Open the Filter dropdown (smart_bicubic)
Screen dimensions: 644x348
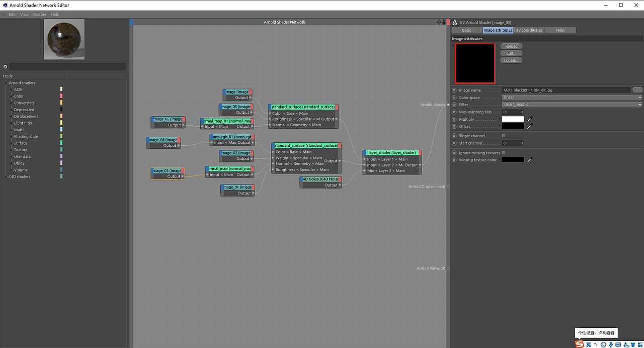572,105
